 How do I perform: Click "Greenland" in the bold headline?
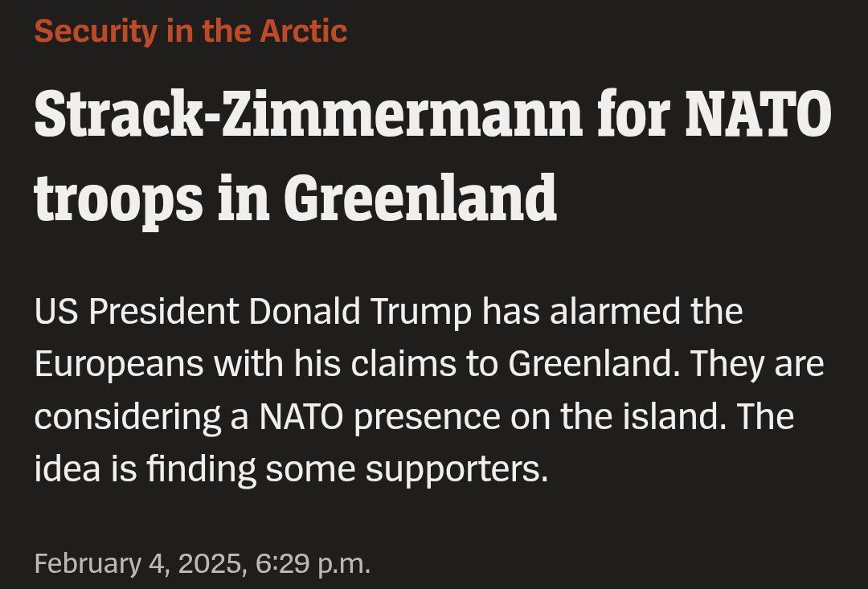[x=420, y=198]
